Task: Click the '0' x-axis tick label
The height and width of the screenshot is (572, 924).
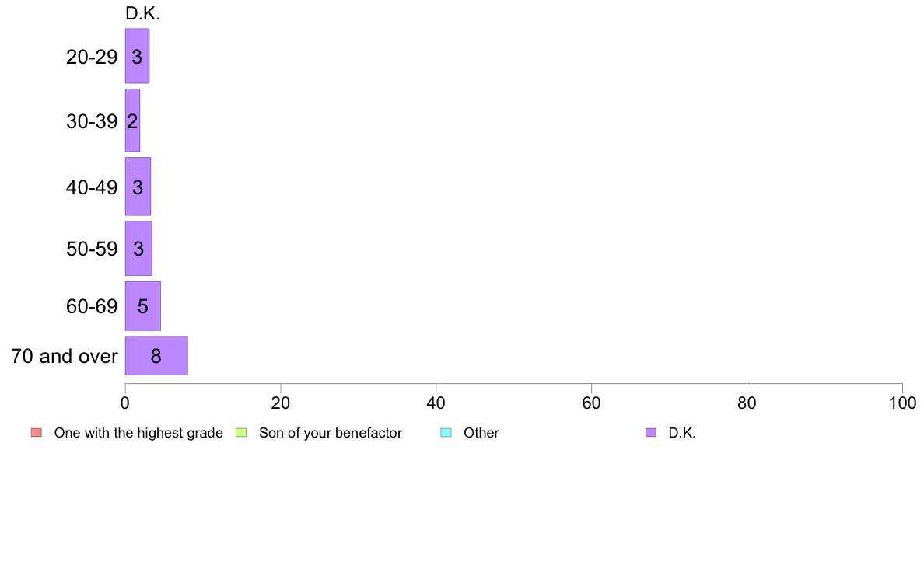Action: (125, 403)
